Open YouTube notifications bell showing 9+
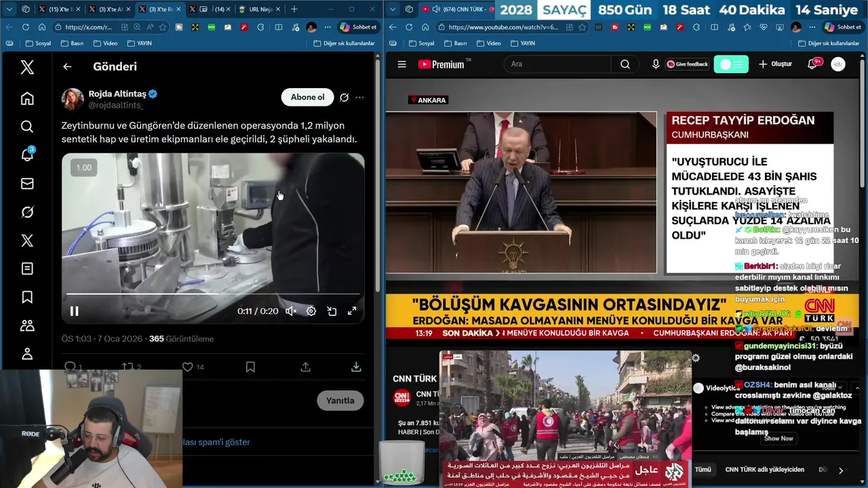868x488 pixels. point(813,64)
